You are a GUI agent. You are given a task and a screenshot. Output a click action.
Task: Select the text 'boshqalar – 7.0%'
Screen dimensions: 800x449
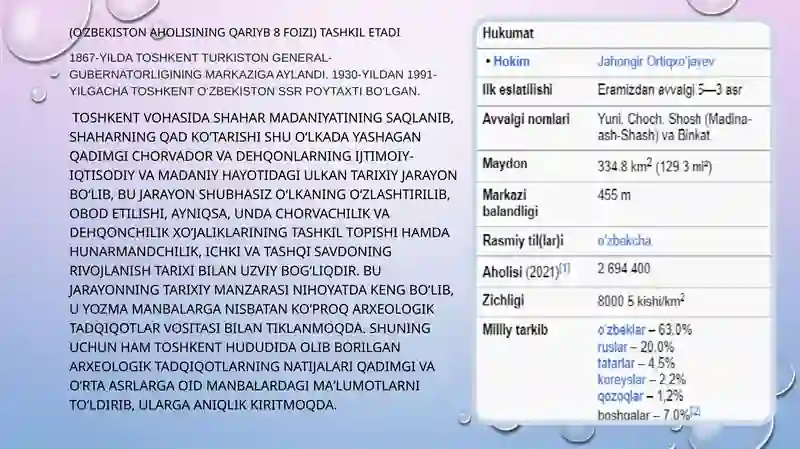click(643, 415)
